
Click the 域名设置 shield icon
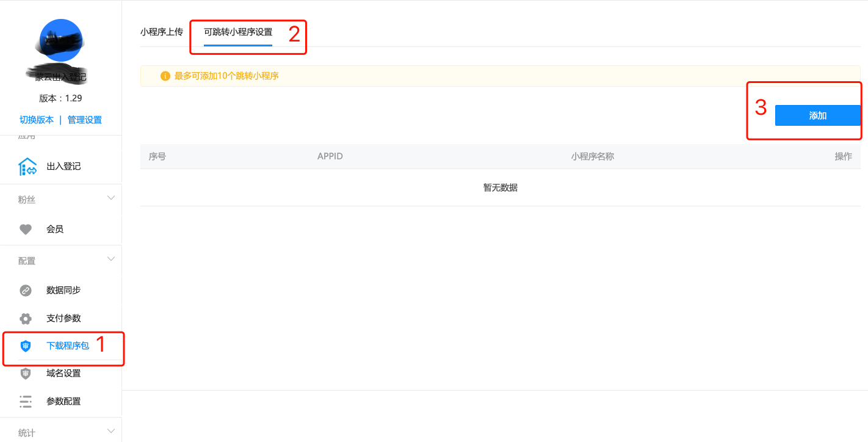tap(26, 374)
